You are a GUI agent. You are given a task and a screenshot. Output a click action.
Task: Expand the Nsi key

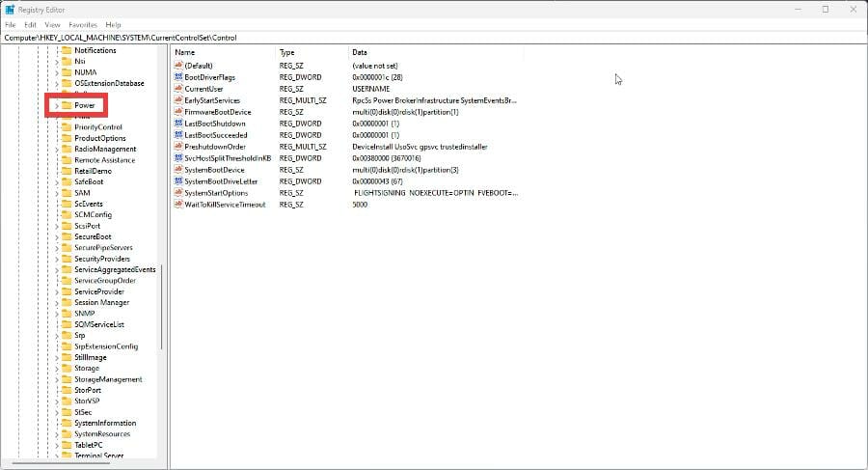coord(57,62)
